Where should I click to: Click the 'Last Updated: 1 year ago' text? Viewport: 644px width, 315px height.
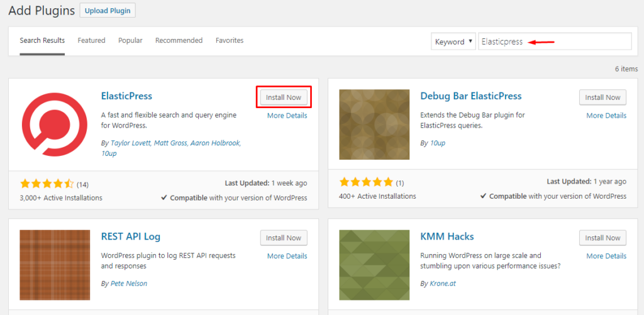(x=587, y=181)
